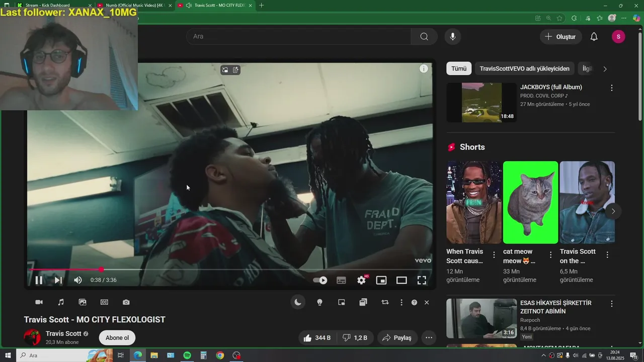
Task: Switch to miniplayer mode
Action: pos(381,281)
